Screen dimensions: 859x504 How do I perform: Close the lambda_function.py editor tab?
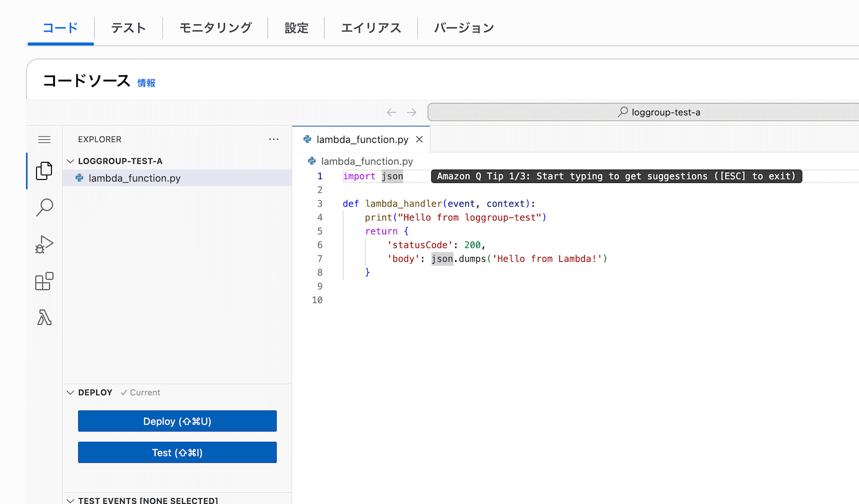420,140
